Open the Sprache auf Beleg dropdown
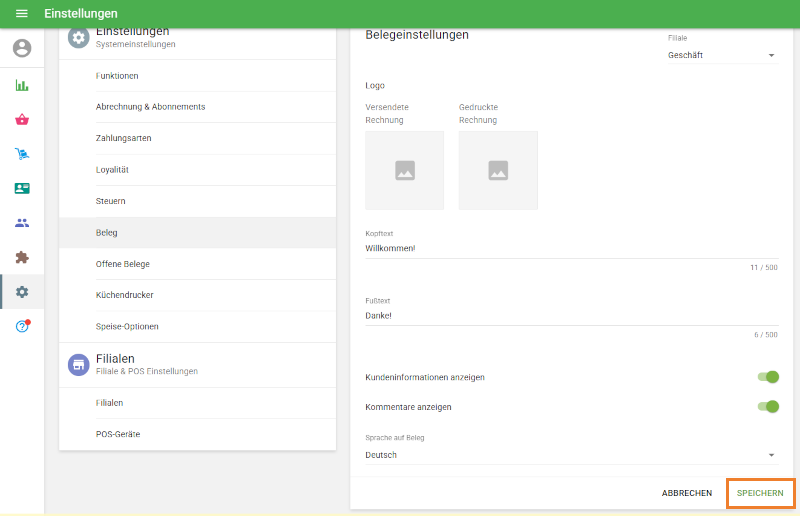 [x=571, y=455]
